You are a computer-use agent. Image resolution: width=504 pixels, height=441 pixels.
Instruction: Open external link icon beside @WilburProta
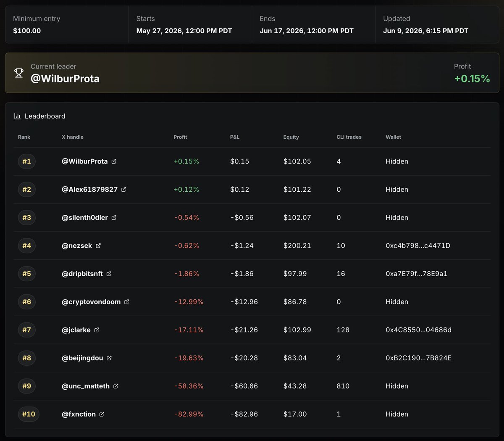click(114, 161)
